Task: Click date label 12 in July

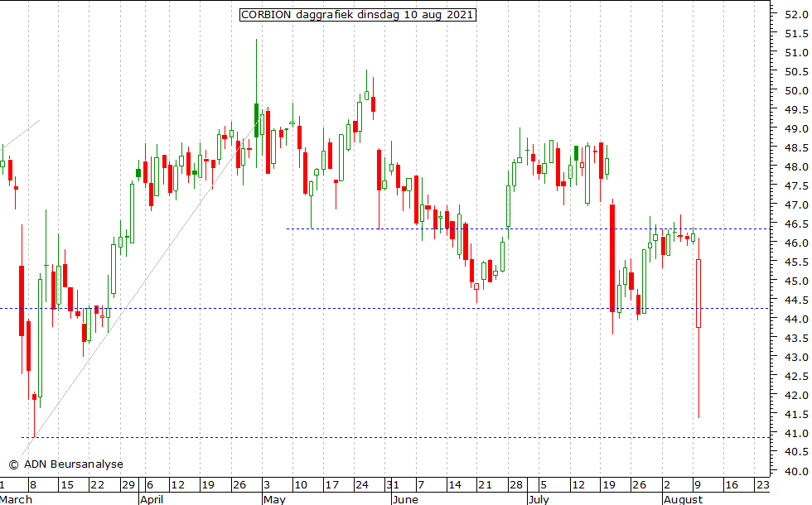Action: (x=578, y=485)
